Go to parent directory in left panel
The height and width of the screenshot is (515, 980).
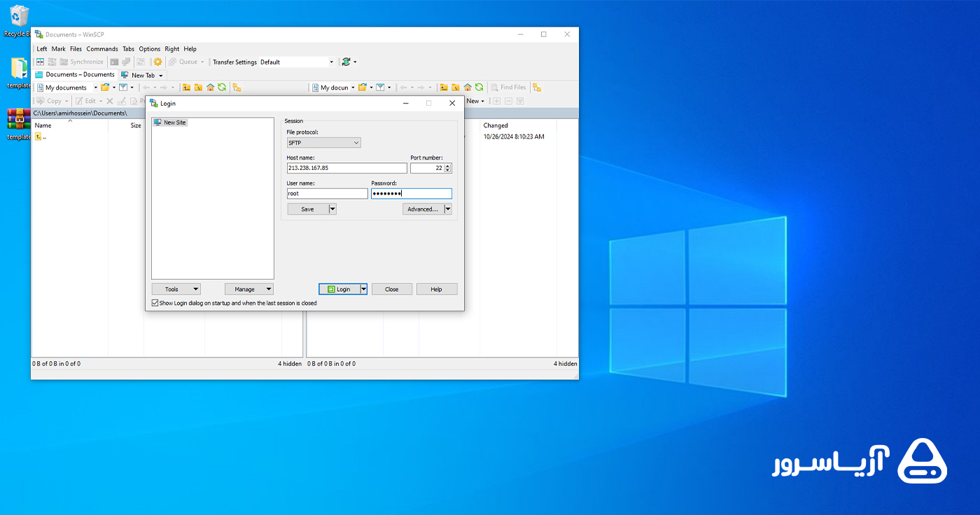click(186, 87)
